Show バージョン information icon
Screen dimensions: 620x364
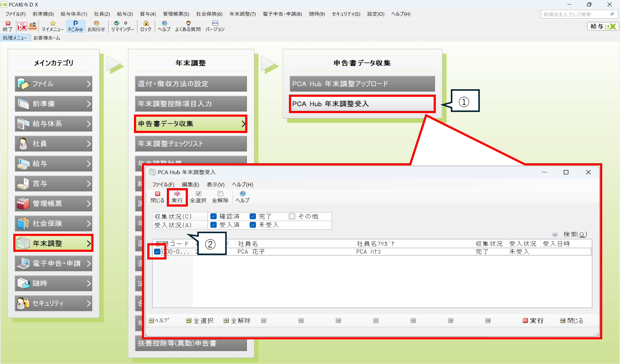point(215,26)
